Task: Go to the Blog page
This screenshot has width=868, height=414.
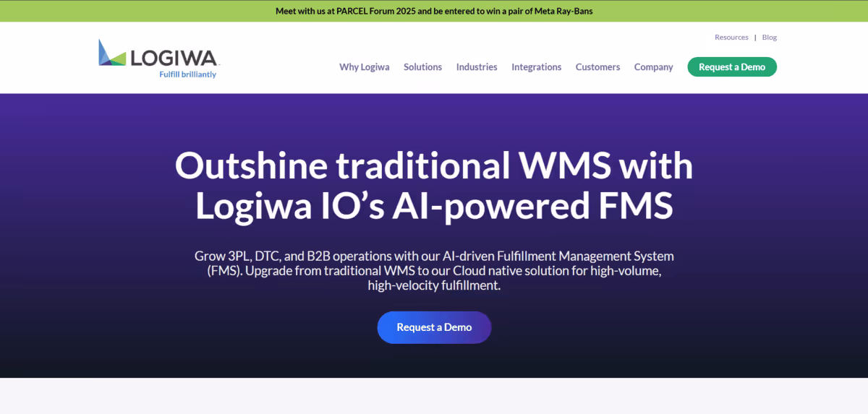Action: 770,38
